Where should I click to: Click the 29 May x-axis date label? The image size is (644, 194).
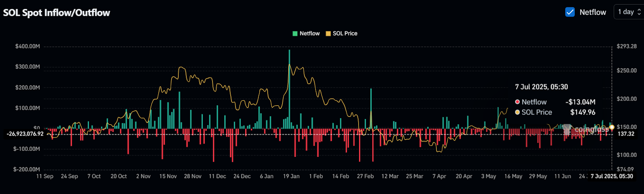(538, 176)
